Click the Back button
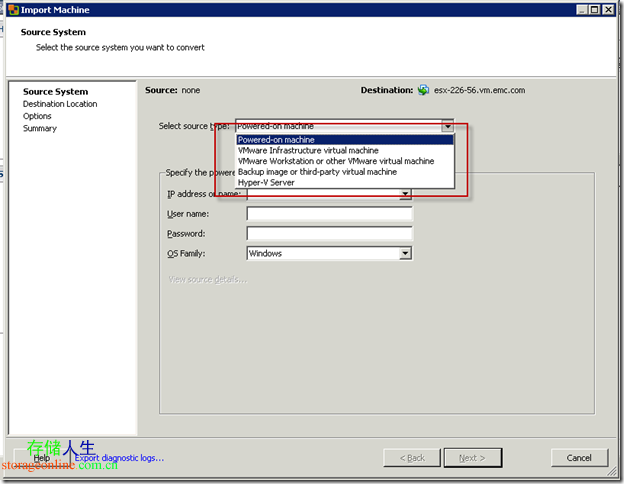This screenshot has height=484, width=624. (412, 458)
